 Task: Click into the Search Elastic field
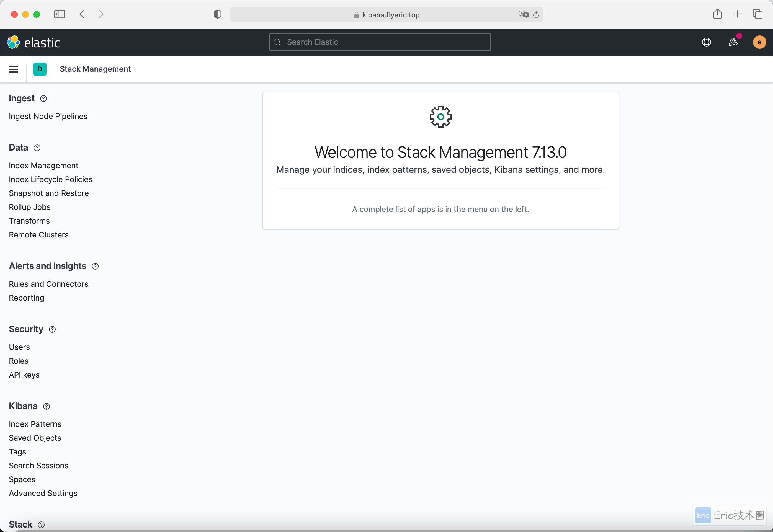(380, 42)
